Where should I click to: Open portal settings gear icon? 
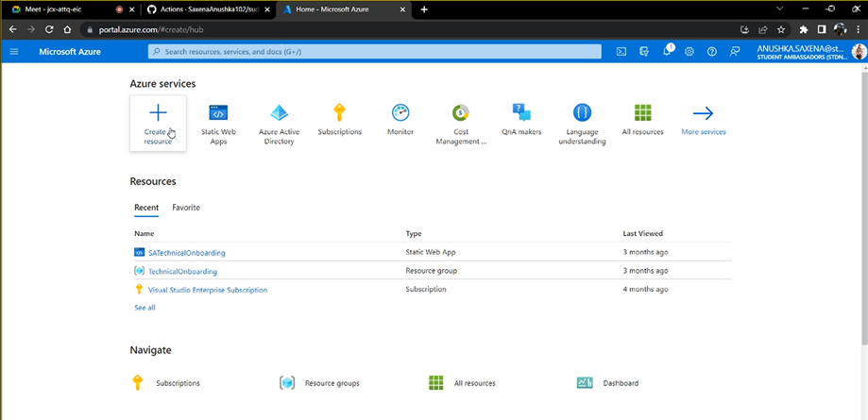(689, 52)
